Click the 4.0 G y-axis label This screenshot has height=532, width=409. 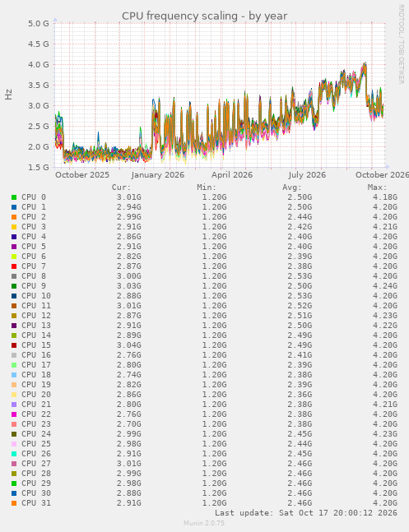point(39,64)
